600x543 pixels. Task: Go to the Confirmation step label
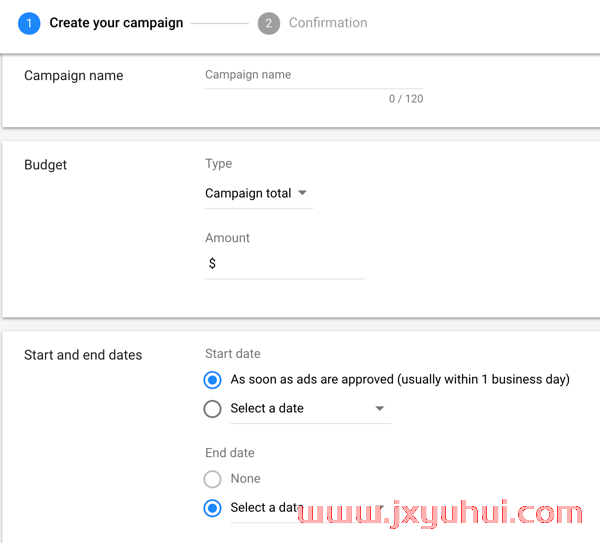(x=328, y=23)
